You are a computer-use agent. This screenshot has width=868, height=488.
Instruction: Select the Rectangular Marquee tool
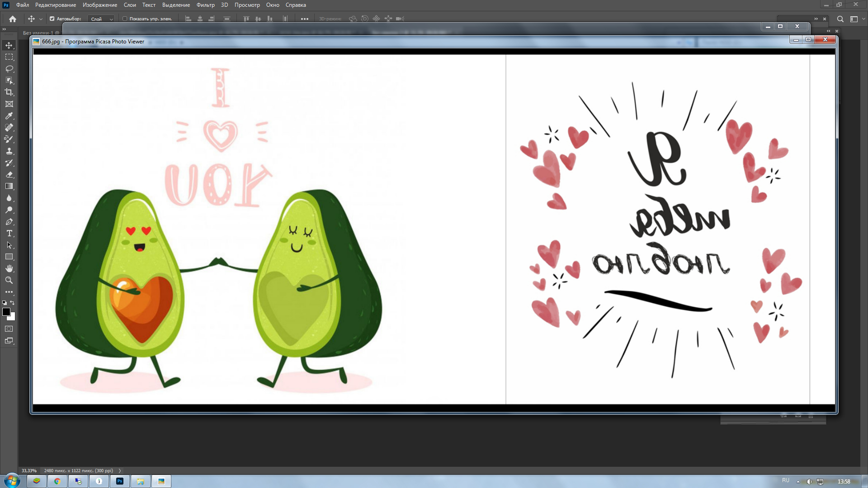[9, 57]
